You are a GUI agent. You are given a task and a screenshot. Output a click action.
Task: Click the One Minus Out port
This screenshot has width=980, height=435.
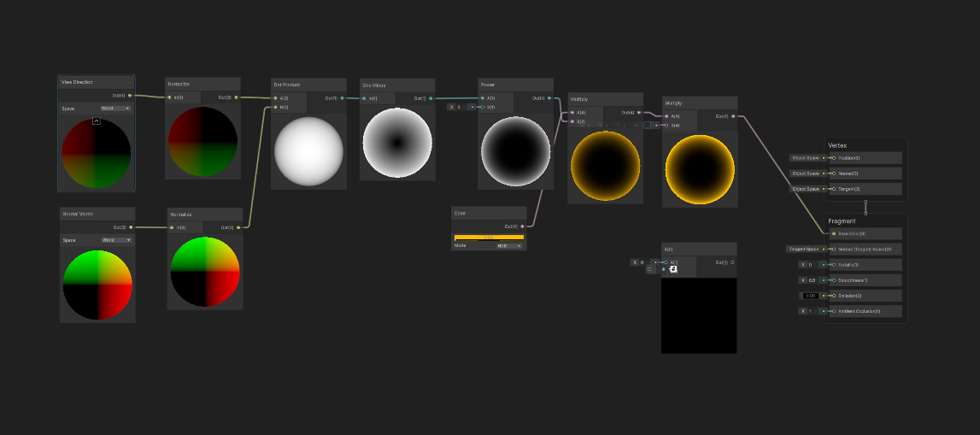430,98
